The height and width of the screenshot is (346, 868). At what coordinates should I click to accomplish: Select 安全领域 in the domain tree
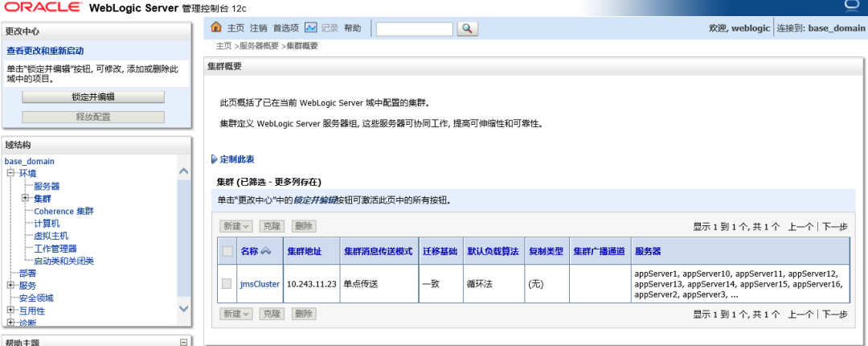(36, 299)
